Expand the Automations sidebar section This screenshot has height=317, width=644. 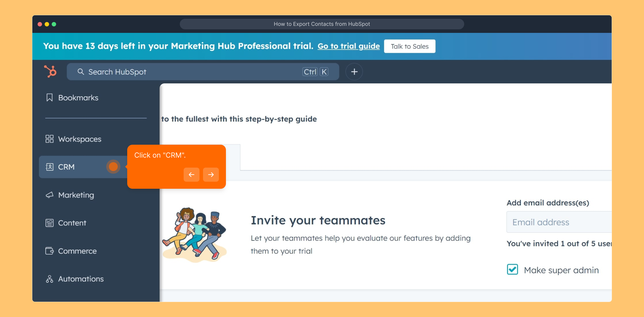click(81, 279)
